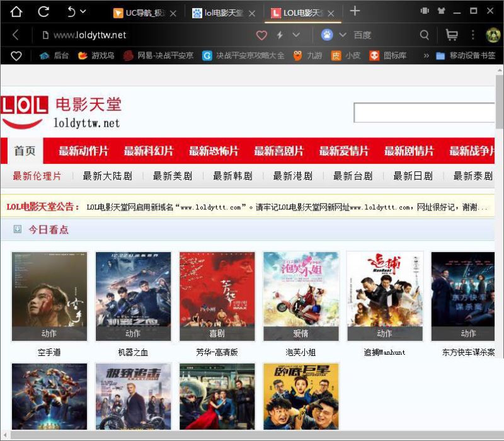
Task: Open the 图标库 bookmark
Action: click(388, 55)
